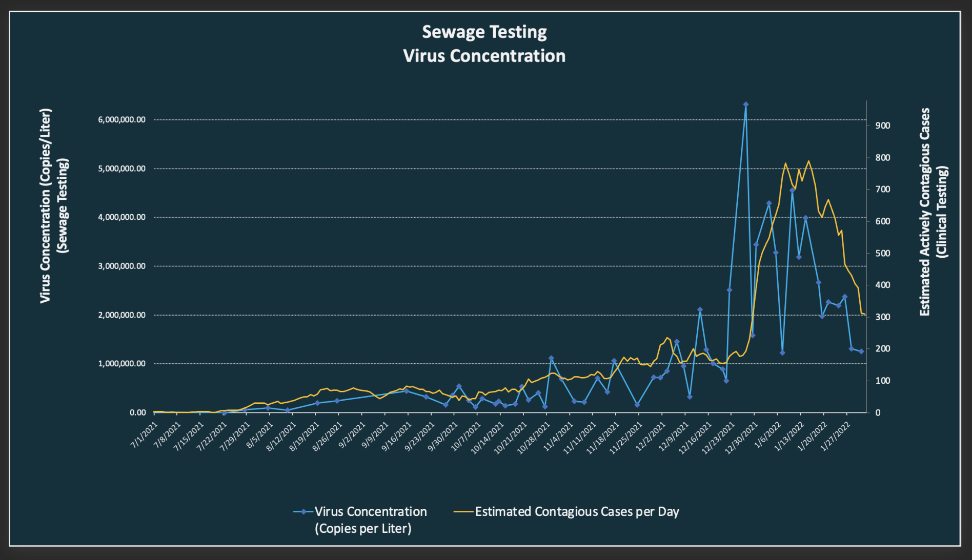Click the 0.00 left axis label
The image size is (972, 560).
[x=137, y=412]
